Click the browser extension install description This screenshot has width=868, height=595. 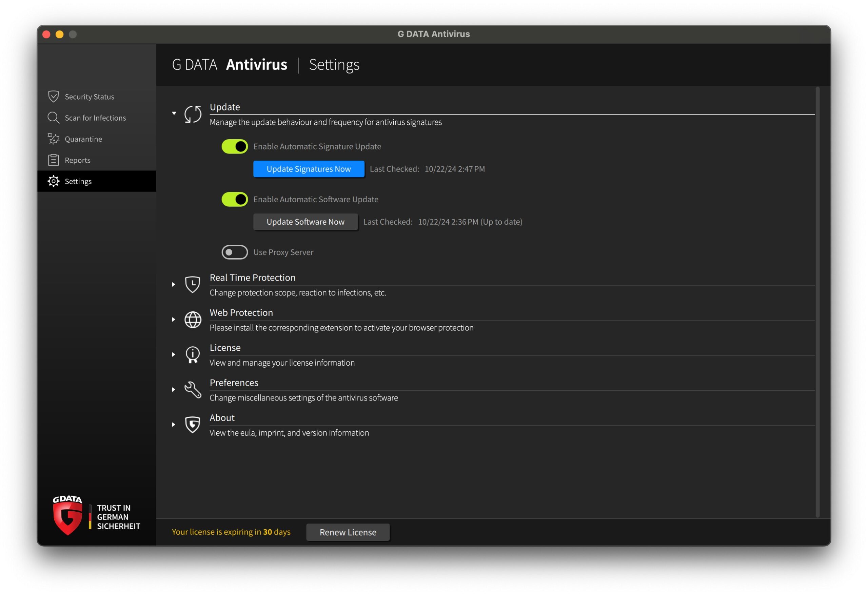point(341,328)
